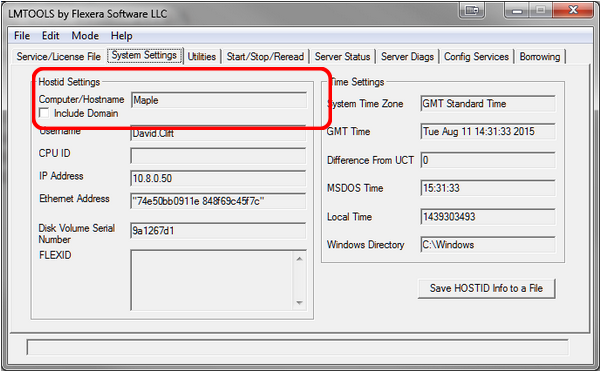Screen dimensions: 601x371
Task: Open the Edit menu
Action: tap(51, 36)
